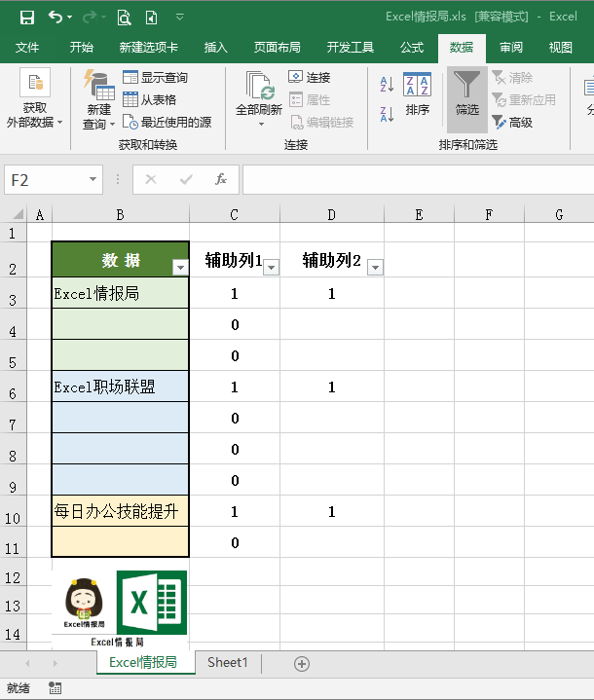Click the cartoon girl logo image
The image size is (594, 700).
pos(84,603)
